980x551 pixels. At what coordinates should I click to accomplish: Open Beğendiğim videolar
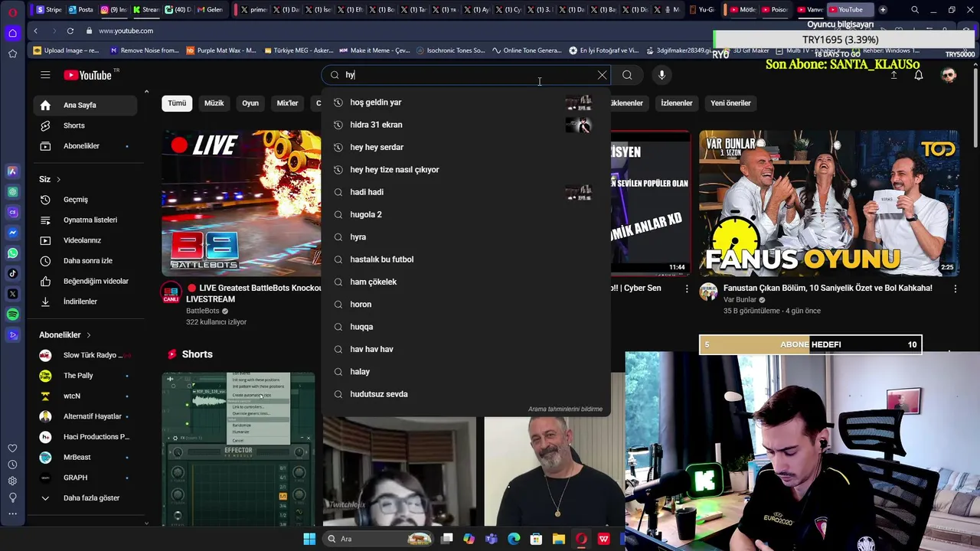85,281
